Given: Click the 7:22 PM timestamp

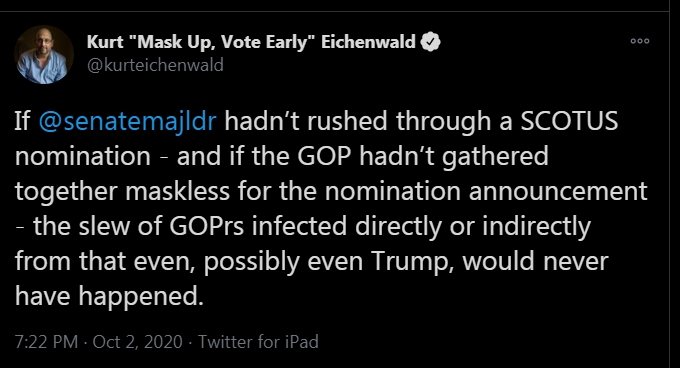Looking at the screenshot, I should point(46,342).
